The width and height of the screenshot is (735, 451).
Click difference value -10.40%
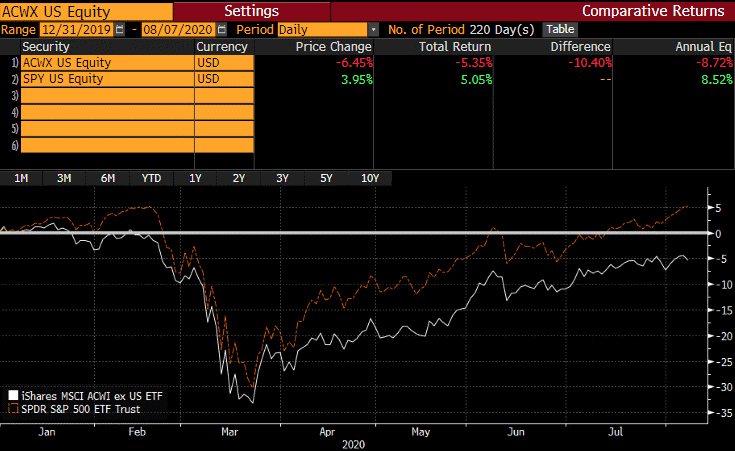point(590,63)
